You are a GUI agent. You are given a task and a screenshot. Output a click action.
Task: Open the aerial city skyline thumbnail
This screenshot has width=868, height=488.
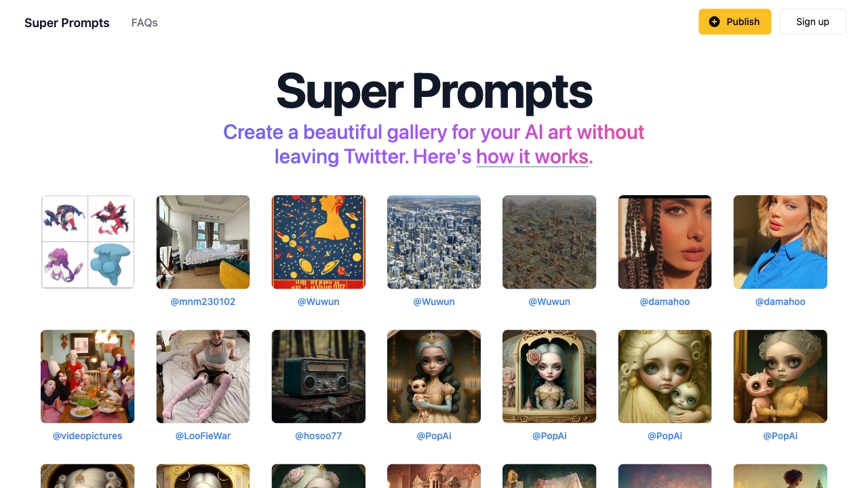tap(433, 242)
